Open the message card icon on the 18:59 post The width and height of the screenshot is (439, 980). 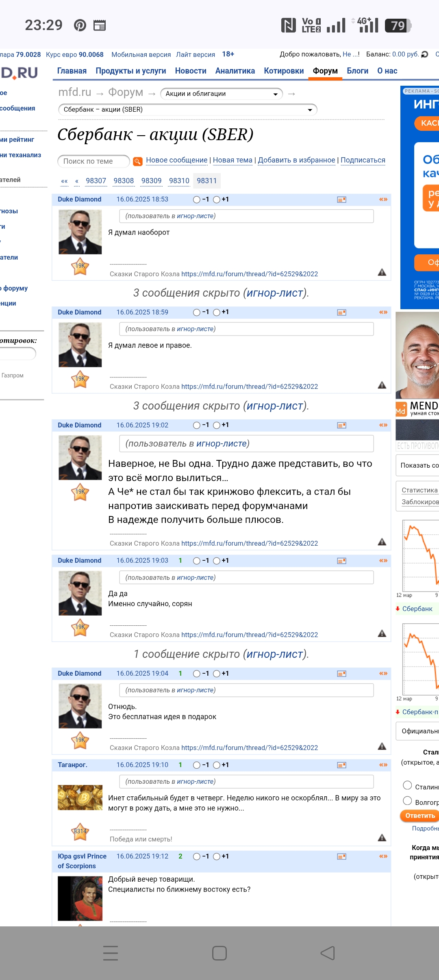[x=342, y=312]
